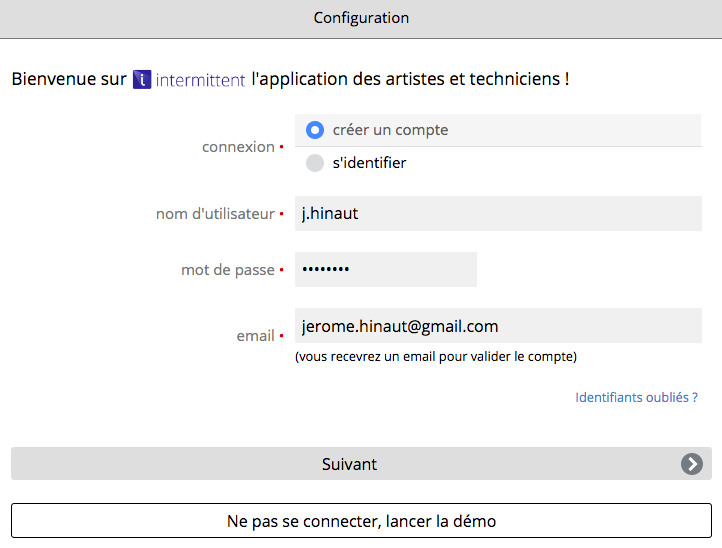Focus the mot de passe field

386,269
